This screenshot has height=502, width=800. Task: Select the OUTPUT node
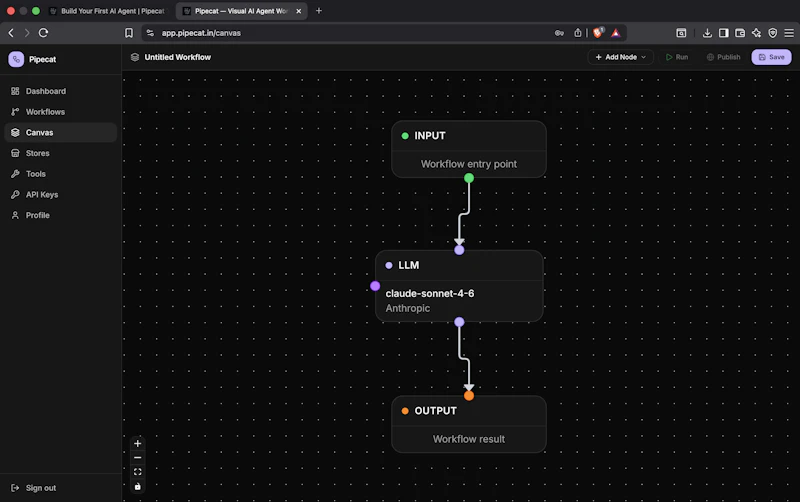pyautogui.click(x=469, y=424)
